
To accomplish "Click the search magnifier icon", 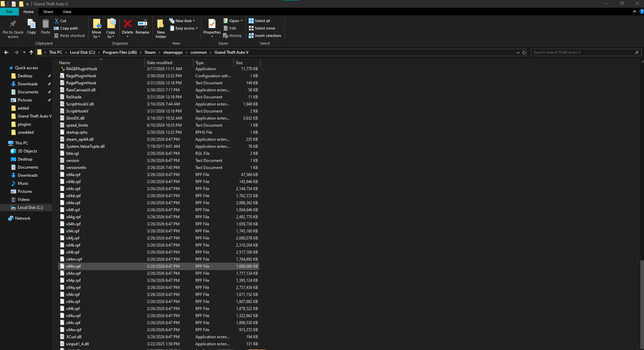I will click(637, 52).
